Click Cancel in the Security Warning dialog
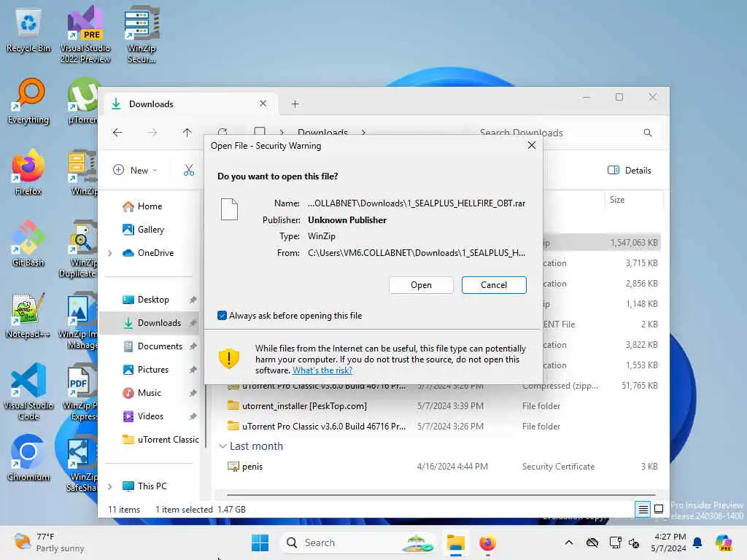The height and width of the screenshot is (560, 747). [x=494, y=285]
